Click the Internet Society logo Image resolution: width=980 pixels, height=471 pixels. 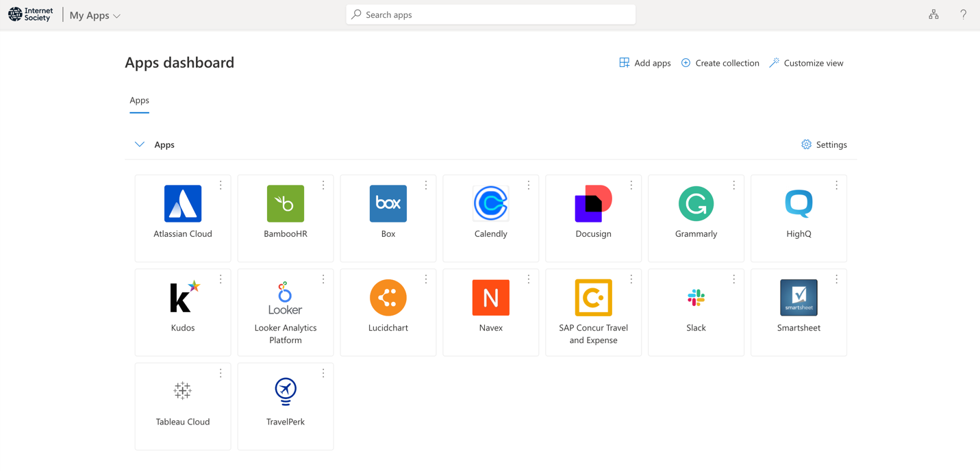(30, 14)
